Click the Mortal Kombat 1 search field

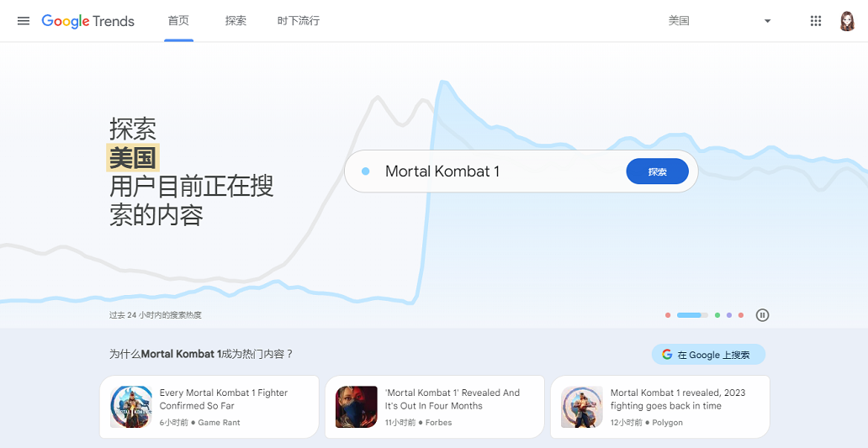click(x=496, y=171)
